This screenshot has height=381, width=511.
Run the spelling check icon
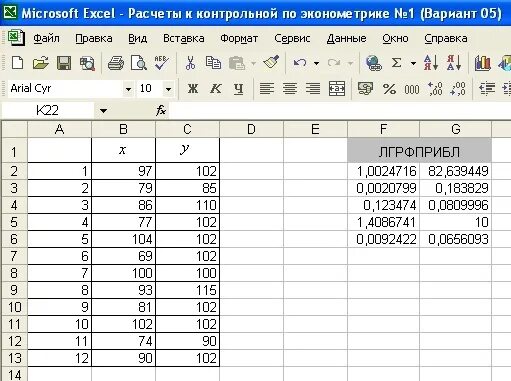[x=162, y=63]
